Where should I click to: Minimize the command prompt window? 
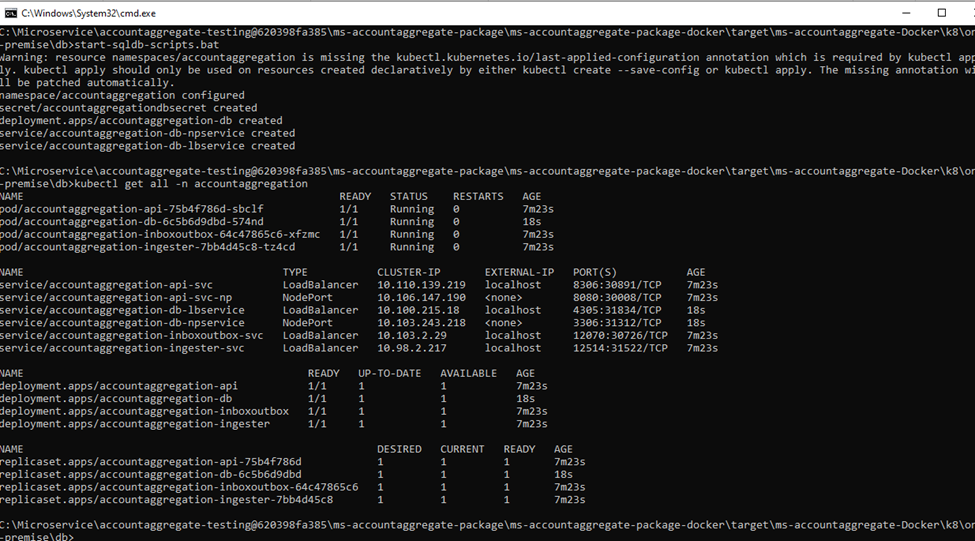point(893,13)
